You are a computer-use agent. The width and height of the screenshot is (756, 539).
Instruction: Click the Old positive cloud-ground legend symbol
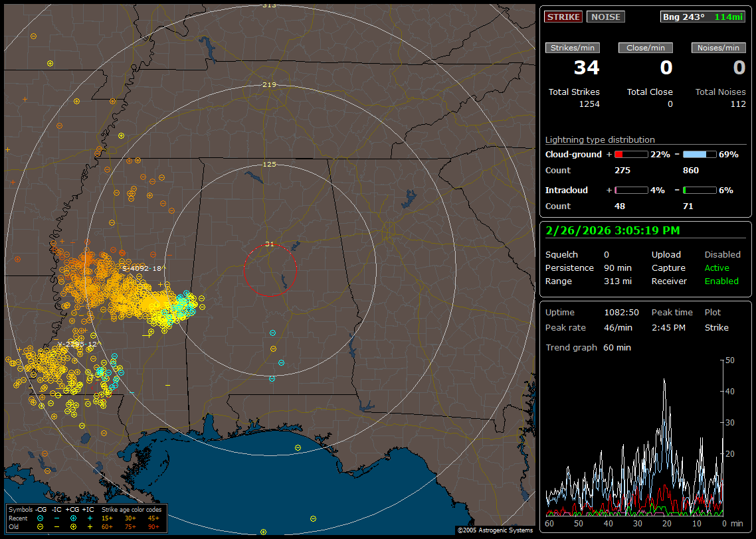point(73,526)
